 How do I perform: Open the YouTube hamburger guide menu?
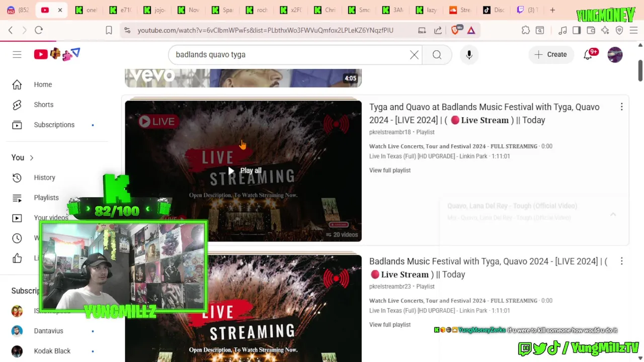[x=17, y=54]
